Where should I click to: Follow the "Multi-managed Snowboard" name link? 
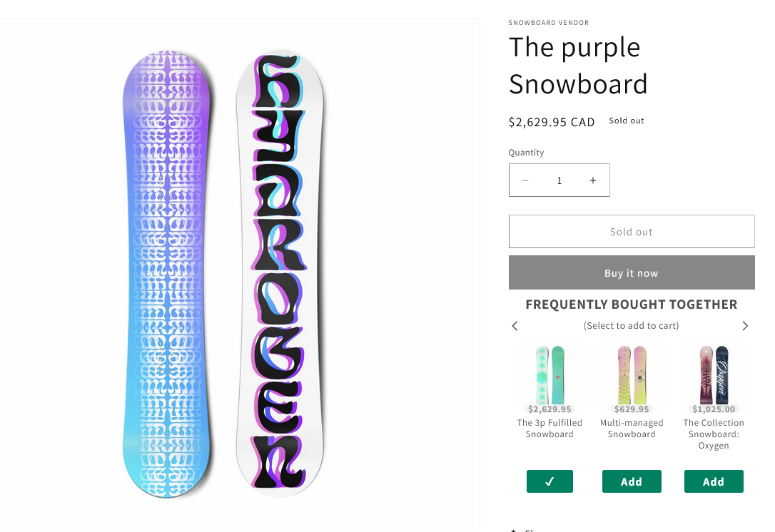[632, 429]
